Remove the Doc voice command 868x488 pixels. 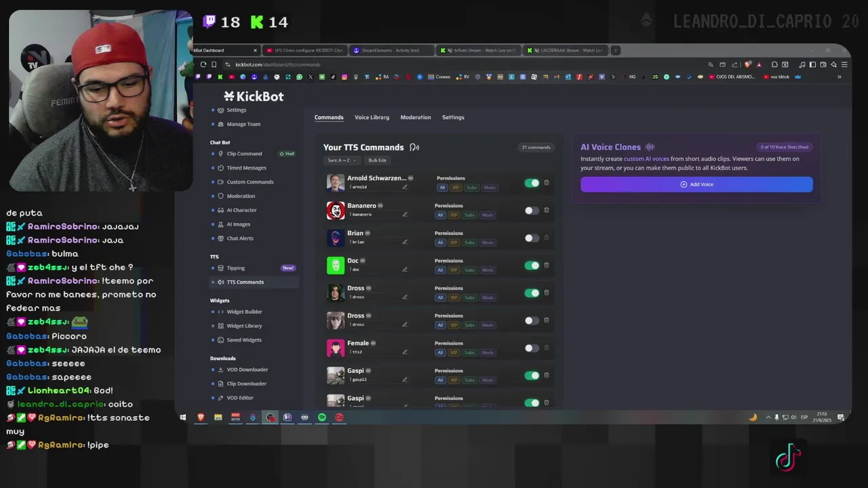(x=547, y=265)
